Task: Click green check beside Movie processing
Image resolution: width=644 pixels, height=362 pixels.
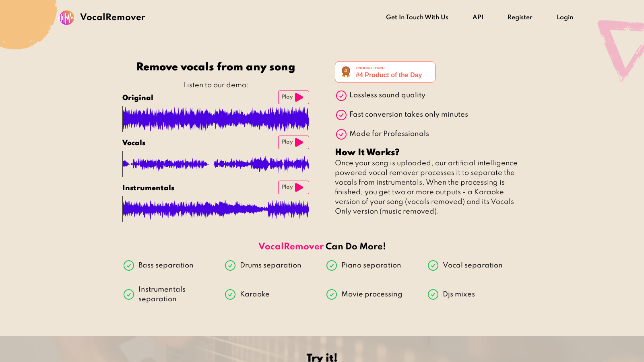Action: pos(332,294)
